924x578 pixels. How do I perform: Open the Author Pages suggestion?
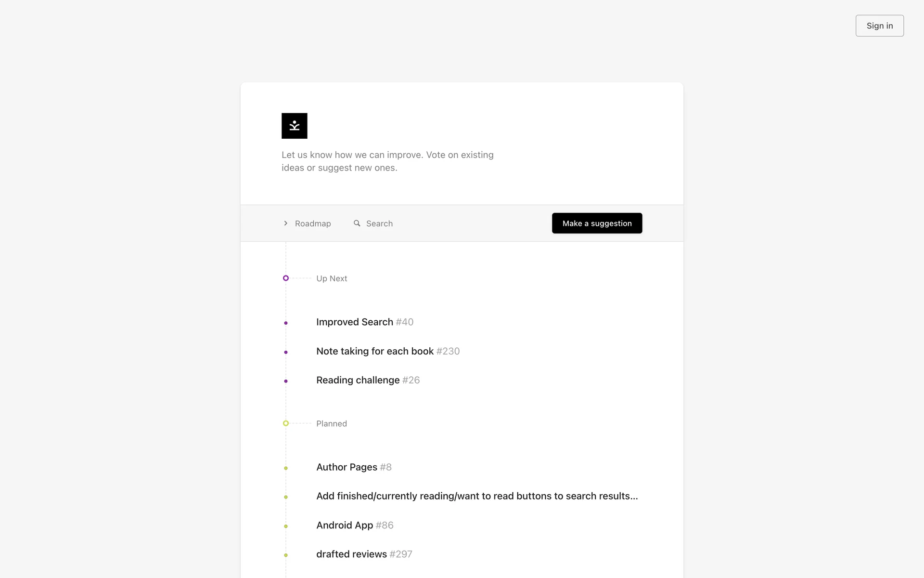[346, 467]
